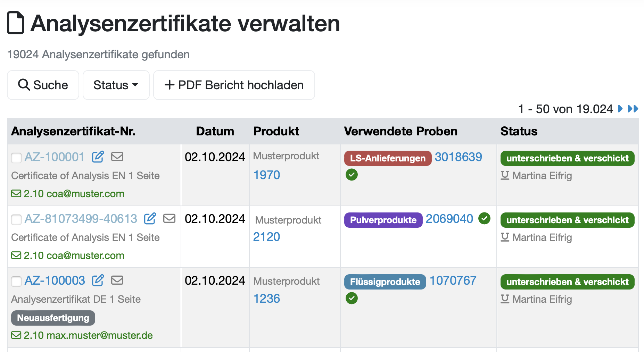Click the Pulverprodukte sample category badge
The height and width of the screenshot is (352, 644).
tap(383, 220)
